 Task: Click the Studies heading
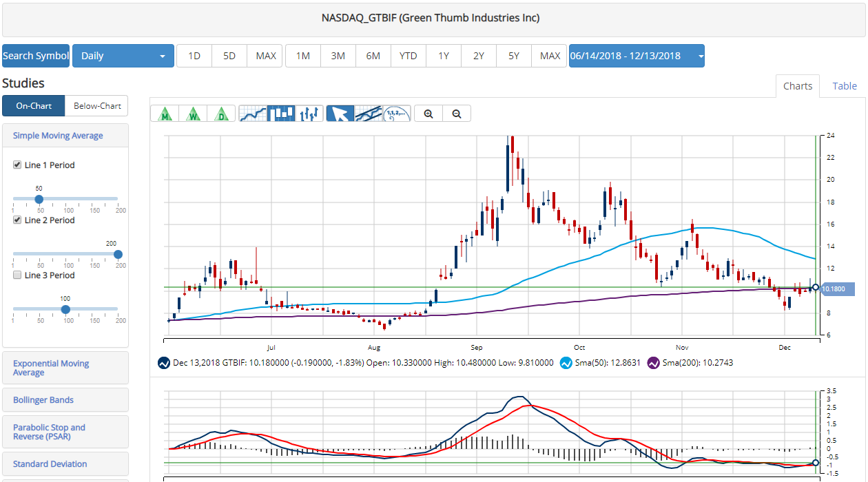23,83
